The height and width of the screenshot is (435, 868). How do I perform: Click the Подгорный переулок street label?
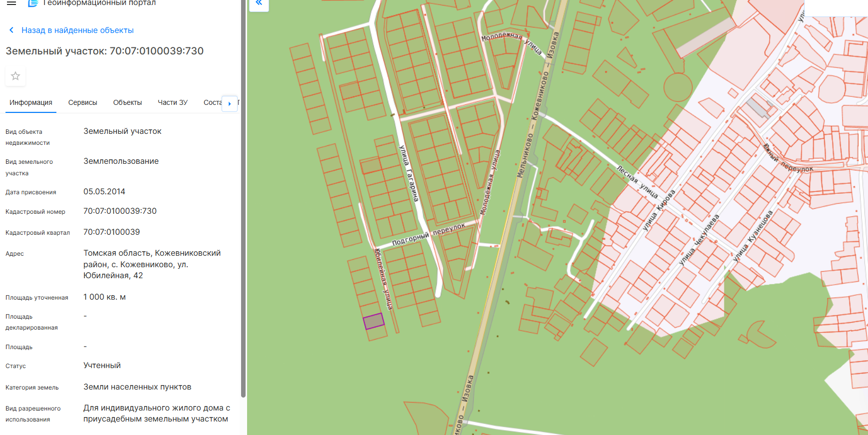pyautogui.click(x=428, y=234)
